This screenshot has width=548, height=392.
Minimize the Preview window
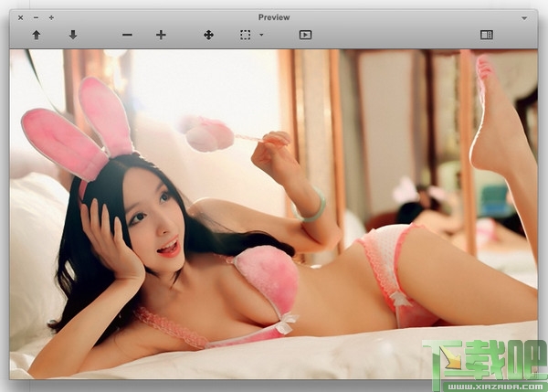(36, 17)
